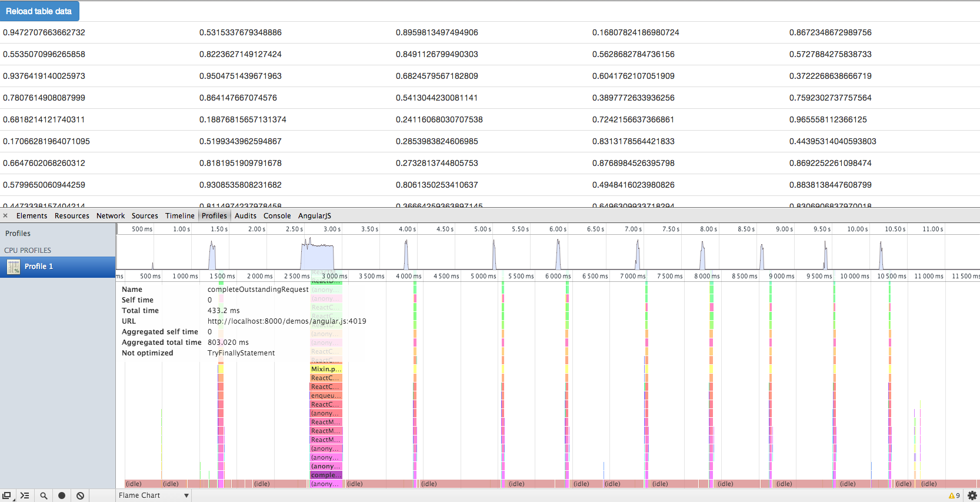Viewport: 980px width, 502px height.
Task: Click the CPU PROFILES section header
Action: click(x=28, y=250)
